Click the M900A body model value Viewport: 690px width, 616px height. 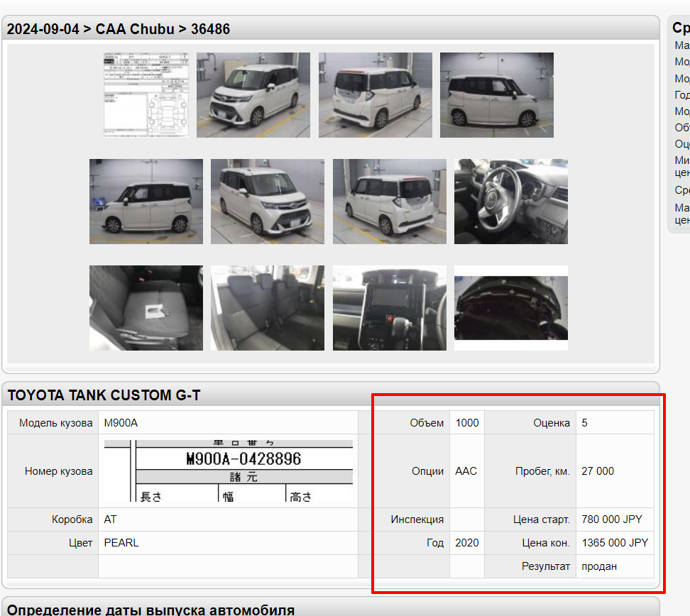click(121, 423)
